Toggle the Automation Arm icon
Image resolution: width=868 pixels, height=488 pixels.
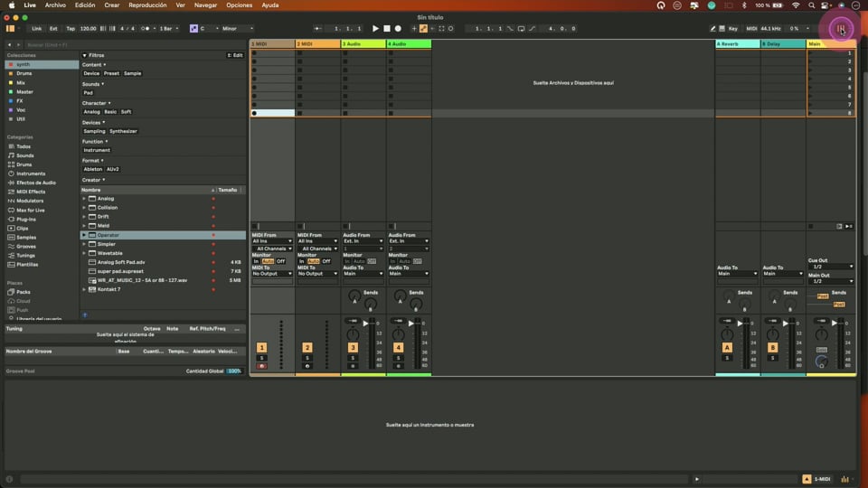tap(423, 29)
